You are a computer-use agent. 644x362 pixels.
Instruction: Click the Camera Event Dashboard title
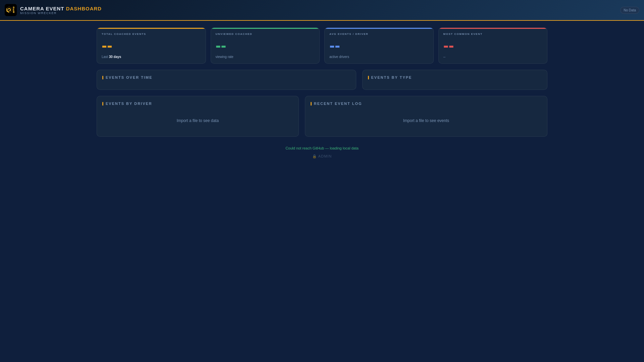[x=61, y=9]
